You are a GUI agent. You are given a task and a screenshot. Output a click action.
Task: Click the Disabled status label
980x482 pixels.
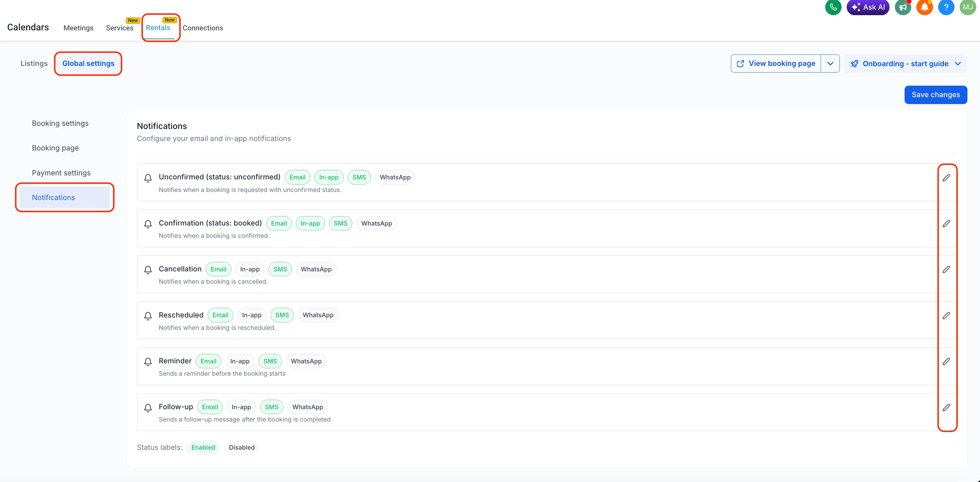click(x=242, y=447)
